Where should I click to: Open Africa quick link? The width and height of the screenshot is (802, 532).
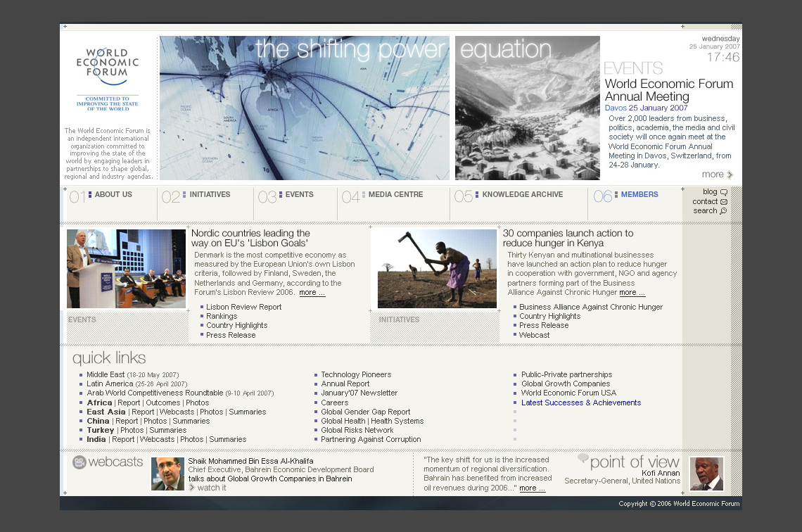point(99,403)
